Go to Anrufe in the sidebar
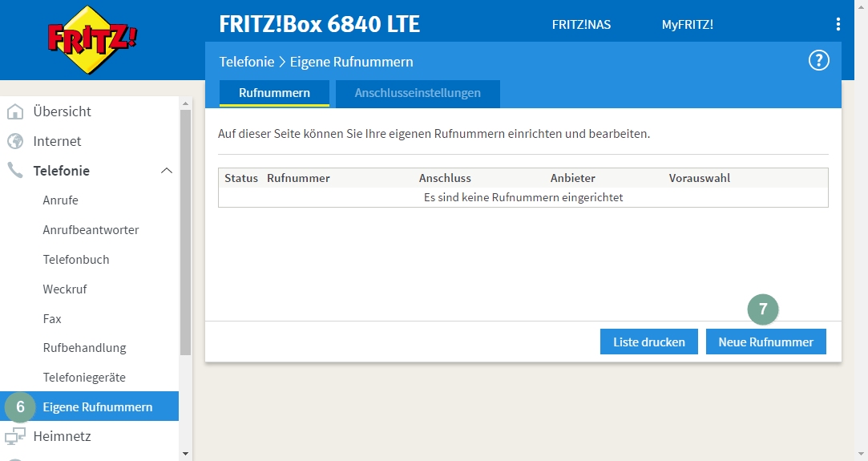This screenshot has height=461, width=868. point(61,200)
